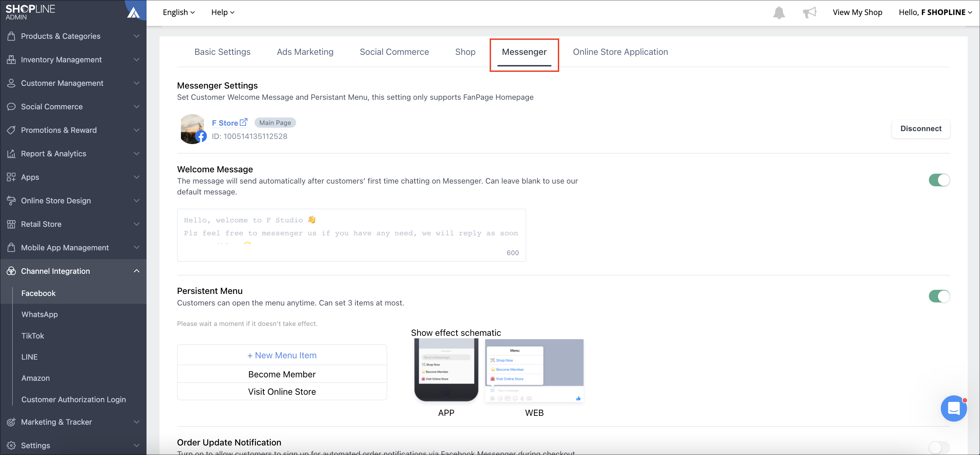Click the Retail Store shop icon
980x455 pixels.
[11, 224]
